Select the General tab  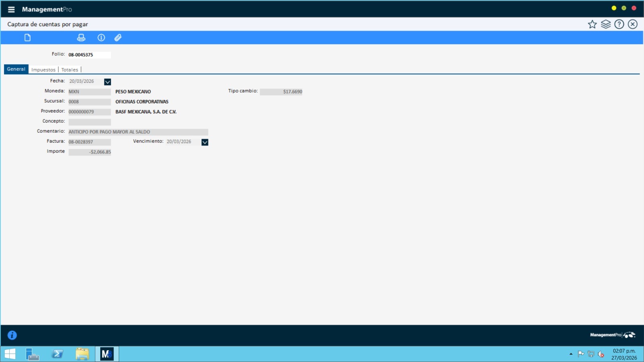(16, 69)
